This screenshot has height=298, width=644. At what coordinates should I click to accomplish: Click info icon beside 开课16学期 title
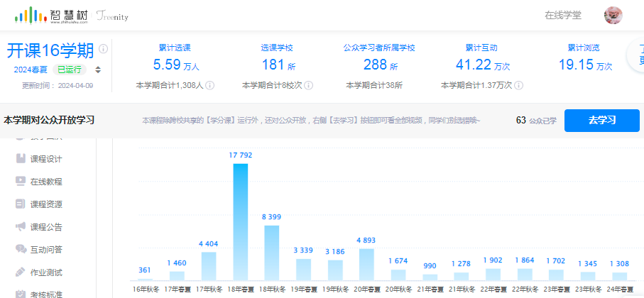pos(104,49)
